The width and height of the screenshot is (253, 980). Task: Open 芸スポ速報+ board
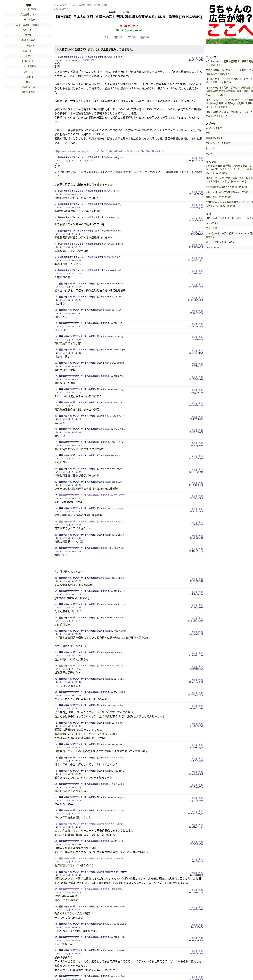pos(28,61)
